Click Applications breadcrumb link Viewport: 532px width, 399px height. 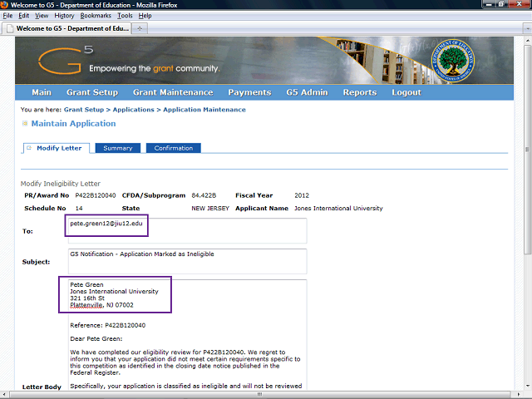click(133, 110)
